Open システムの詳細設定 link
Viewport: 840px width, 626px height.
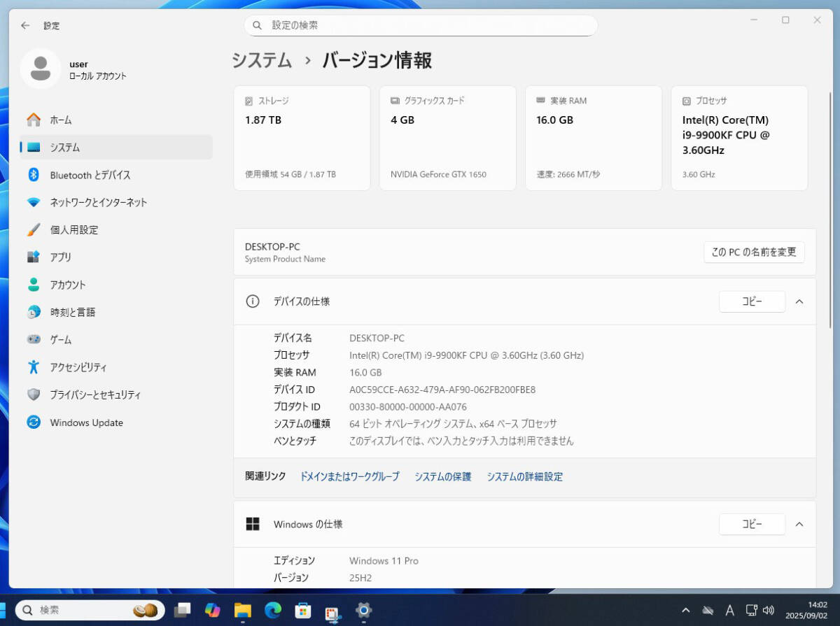click(524, 476)
